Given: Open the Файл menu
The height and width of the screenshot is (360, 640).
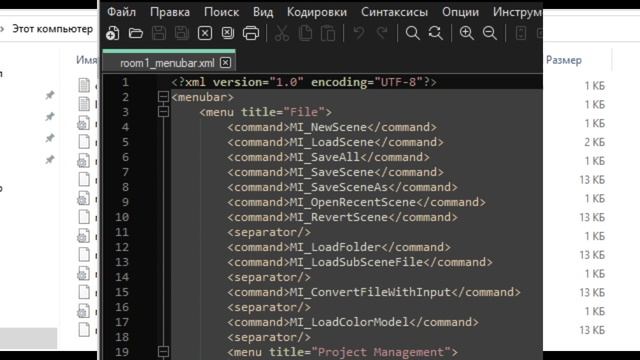Looking at the screenshot, I should (x=121, y=12).
